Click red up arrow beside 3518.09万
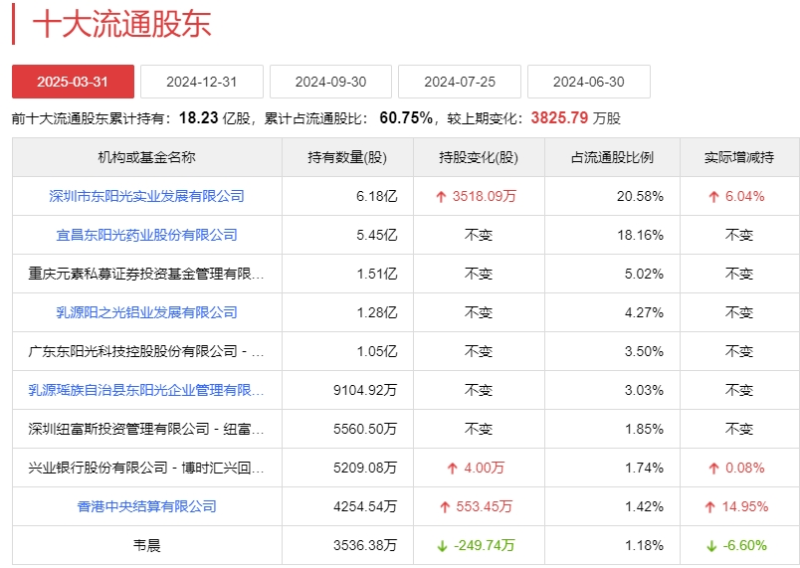 pos(441,197)
